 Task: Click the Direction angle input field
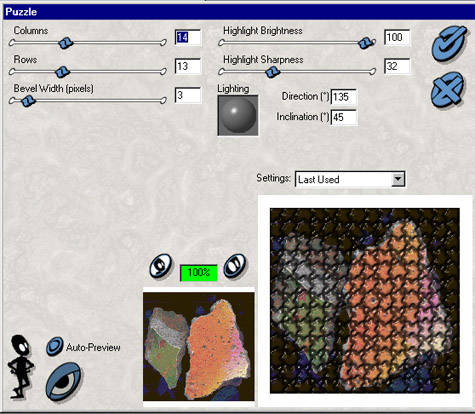[x=343, y=97]
